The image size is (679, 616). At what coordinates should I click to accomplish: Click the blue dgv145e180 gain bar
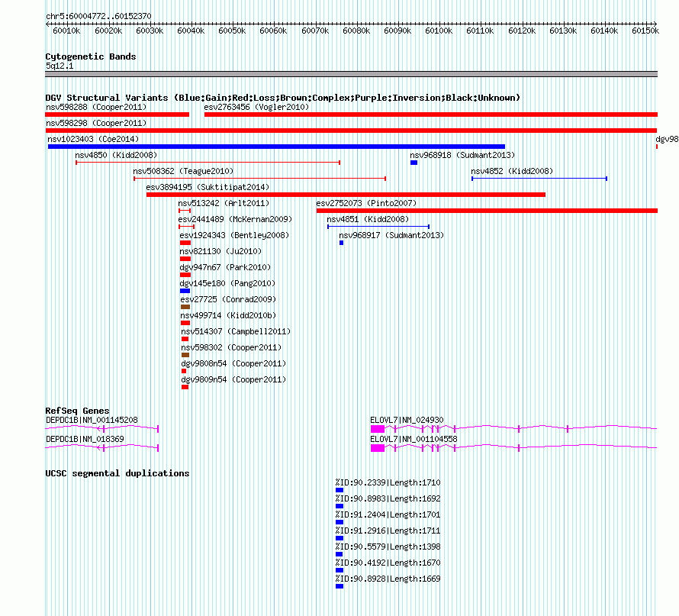(x=185, y=291)
